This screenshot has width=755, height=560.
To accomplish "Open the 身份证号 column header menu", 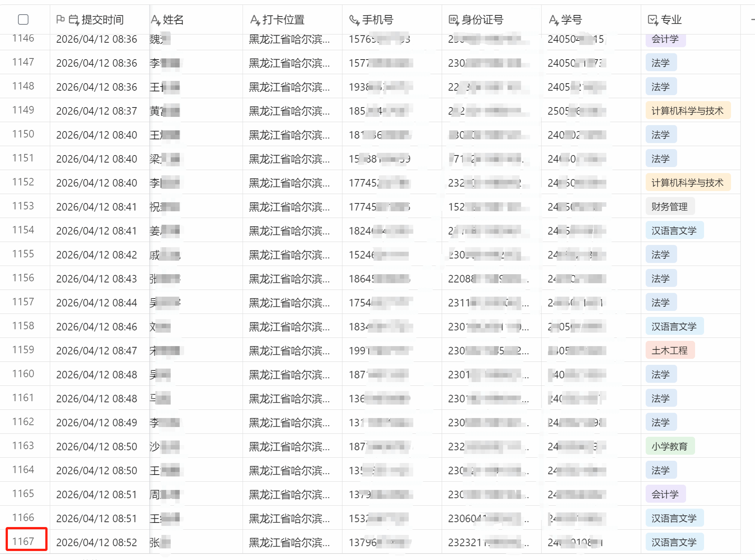I will click(x=482, y=20).
